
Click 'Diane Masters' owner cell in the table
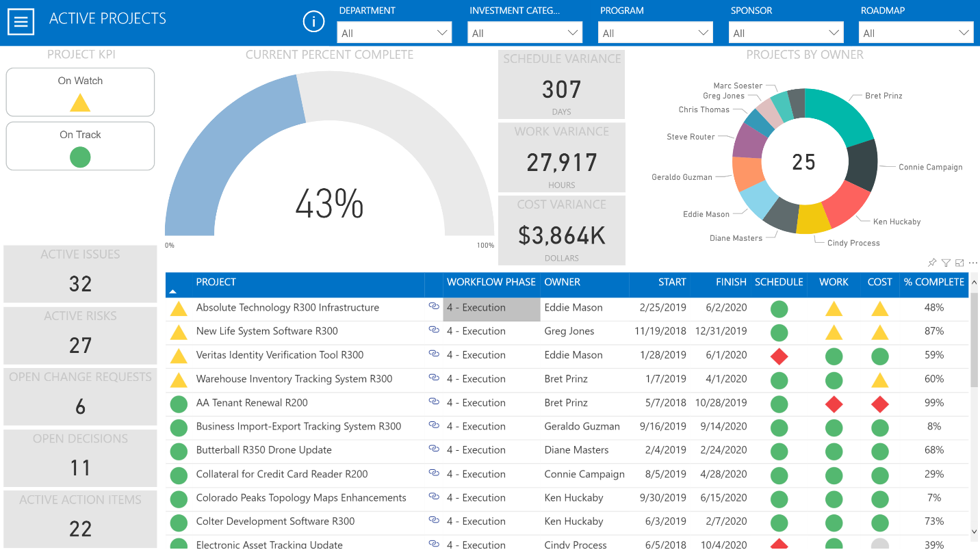coord(576,450)
